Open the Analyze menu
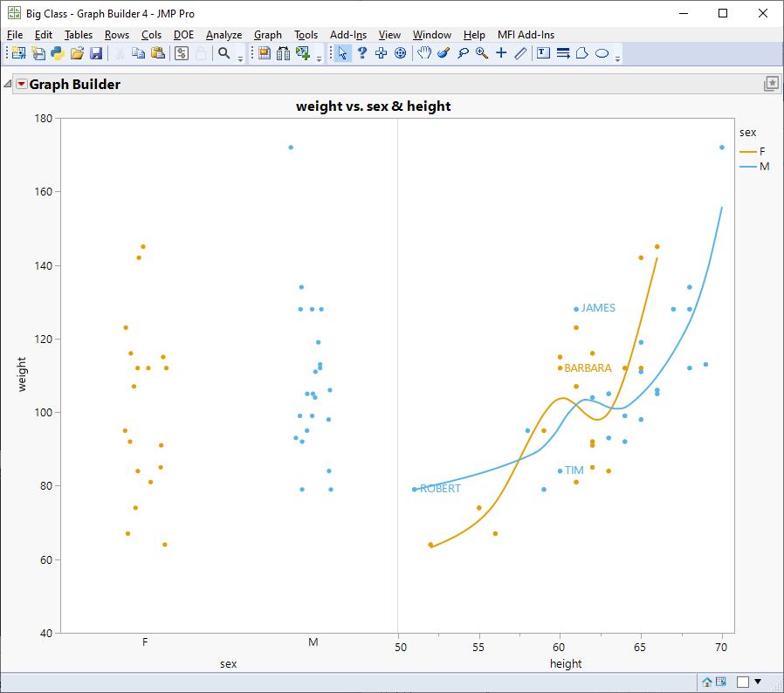This screenshot has height=693, width=784. (x=224, y=35)
